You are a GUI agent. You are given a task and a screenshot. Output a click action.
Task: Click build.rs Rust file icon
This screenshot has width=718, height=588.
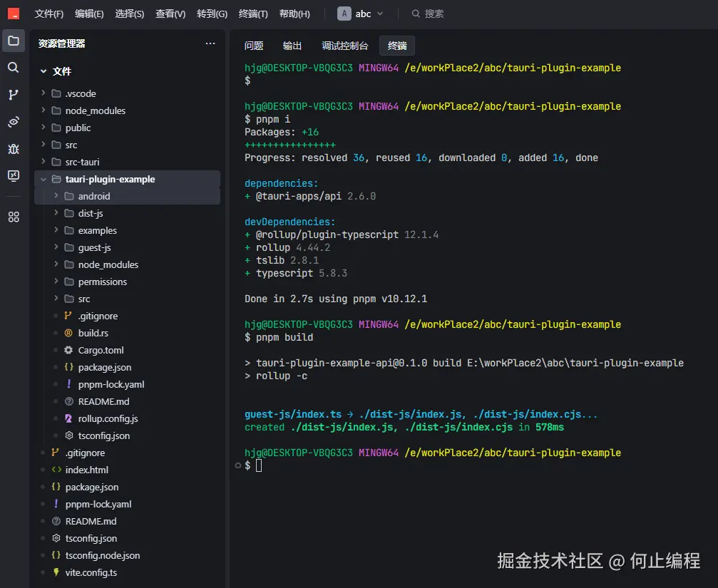tap(68, 333)
